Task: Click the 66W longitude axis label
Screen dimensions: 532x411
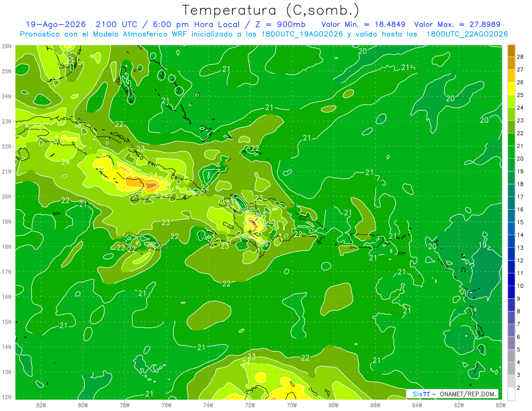Action: click(x=375, y=404)
